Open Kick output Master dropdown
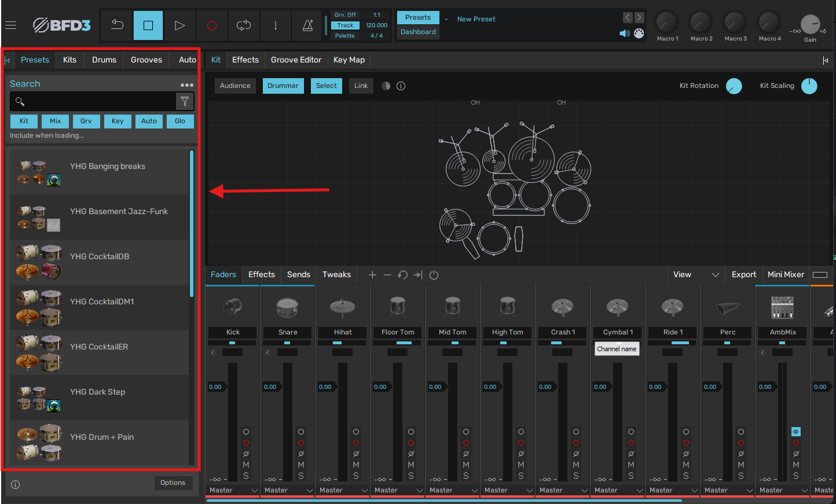The image size is (836, 504). (x=233, y=490)
